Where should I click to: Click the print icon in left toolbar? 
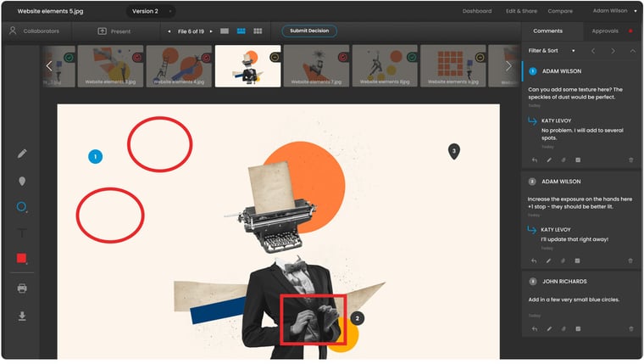coord(22,288)
